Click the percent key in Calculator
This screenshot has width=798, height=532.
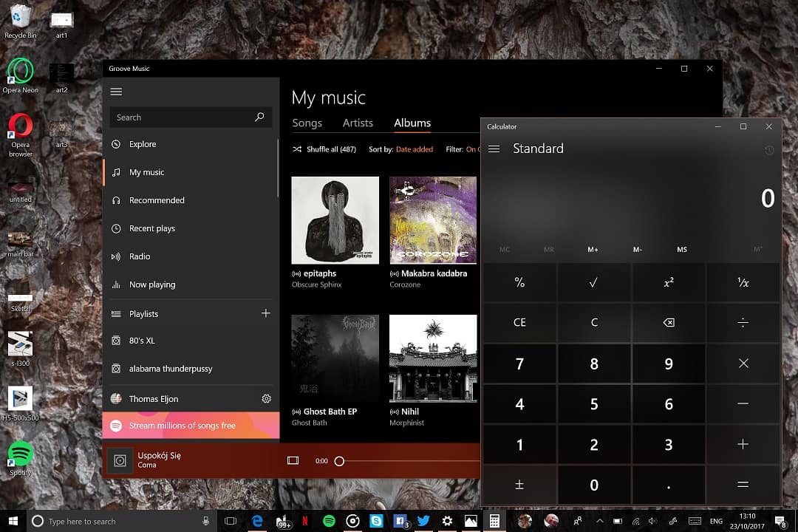click(519, 282)
